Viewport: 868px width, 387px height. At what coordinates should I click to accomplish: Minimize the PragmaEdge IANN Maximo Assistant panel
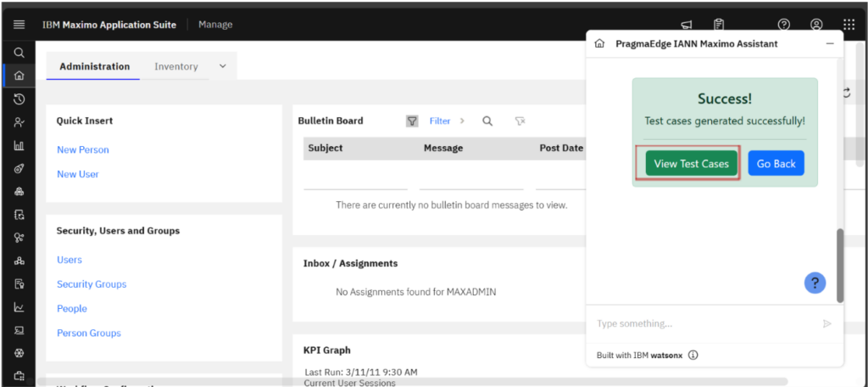(830, 44)
